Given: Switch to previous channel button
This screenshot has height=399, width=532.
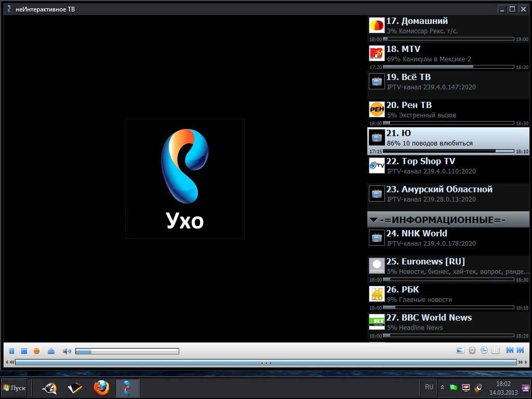Looking at the screenshot, I should 510,350.
